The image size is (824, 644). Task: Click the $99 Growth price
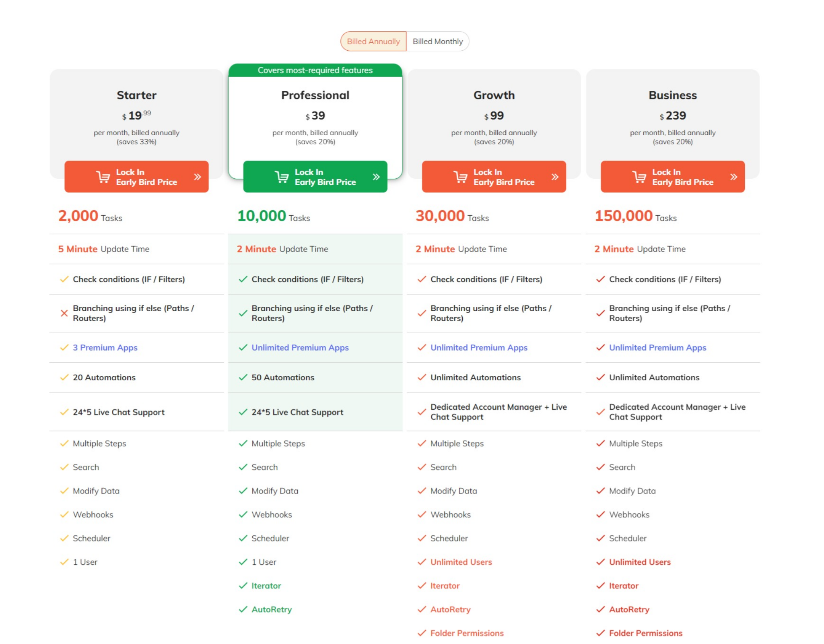(x=494, y=116)
